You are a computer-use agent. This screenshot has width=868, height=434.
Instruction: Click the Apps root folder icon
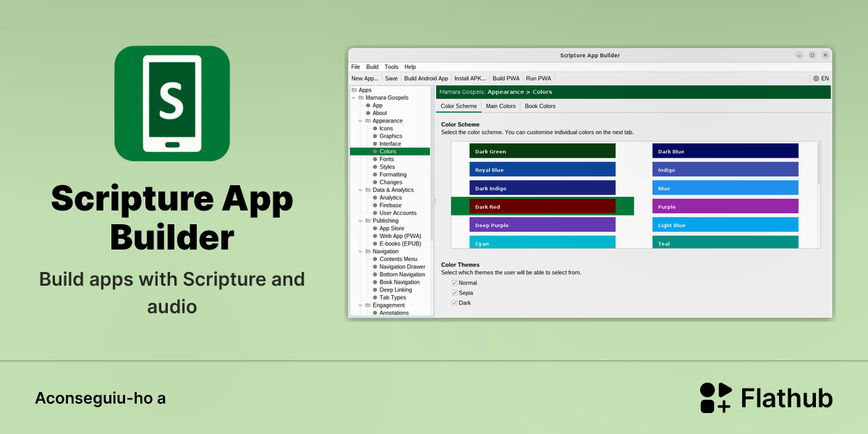pos(354,90)
